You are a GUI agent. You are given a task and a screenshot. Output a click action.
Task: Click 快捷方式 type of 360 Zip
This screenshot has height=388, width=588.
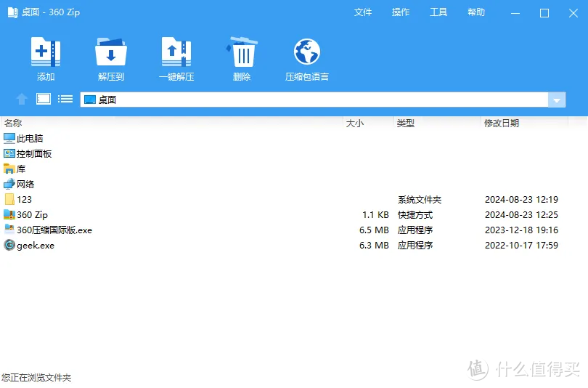(415, 215)
